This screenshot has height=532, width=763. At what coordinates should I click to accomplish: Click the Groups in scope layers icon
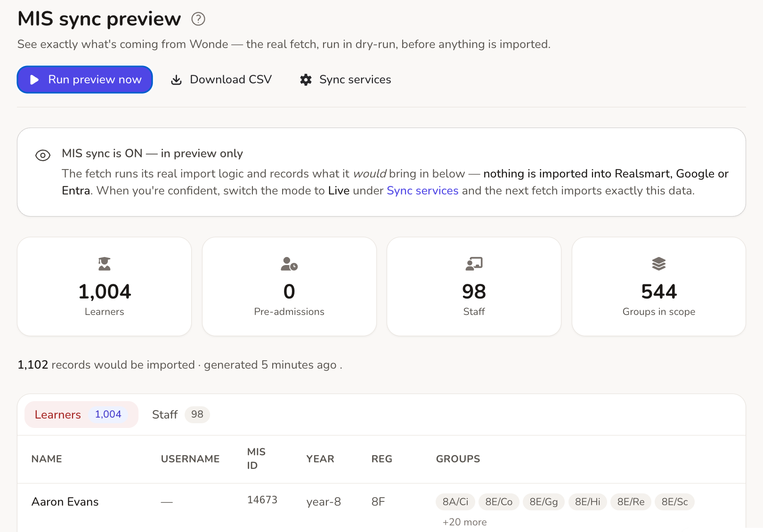(x=659, y=264)
